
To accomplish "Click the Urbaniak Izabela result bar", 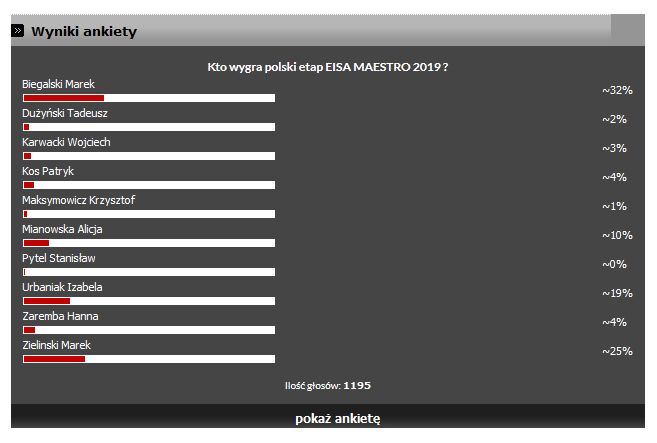I will 148,301.
